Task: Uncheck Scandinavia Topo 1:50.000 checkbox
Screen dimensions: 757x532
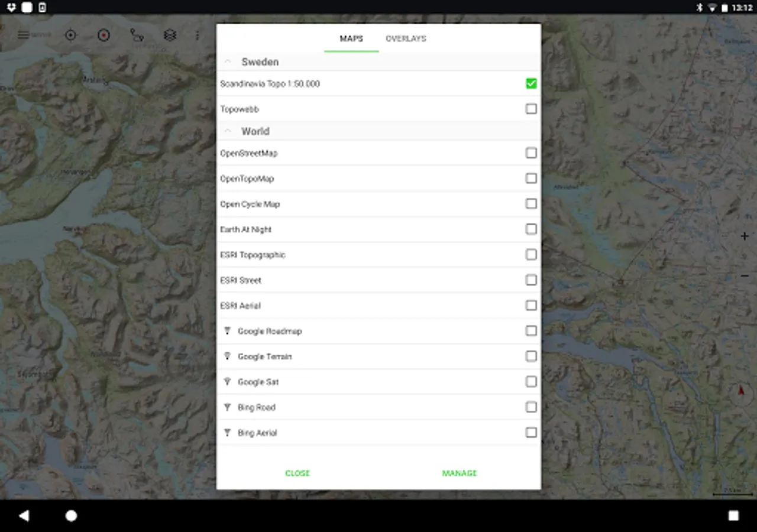Action: [531, 83]
